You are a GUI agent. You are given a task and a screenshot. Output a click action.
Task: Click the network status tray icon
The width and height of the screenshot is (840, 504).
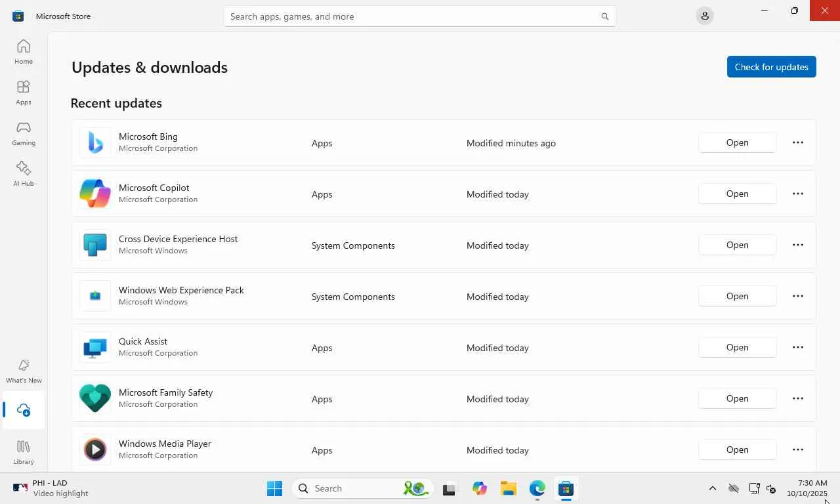[x=754, y=488]
